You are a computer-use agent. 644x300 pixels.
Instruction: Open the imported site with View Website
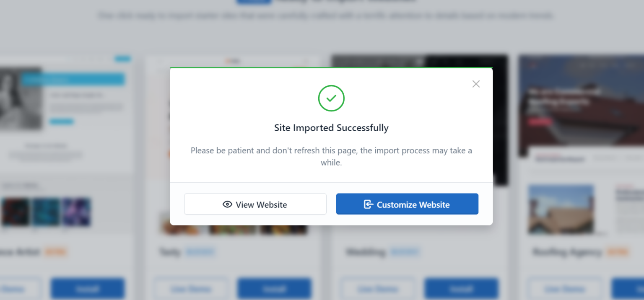(x=255, y=204)
